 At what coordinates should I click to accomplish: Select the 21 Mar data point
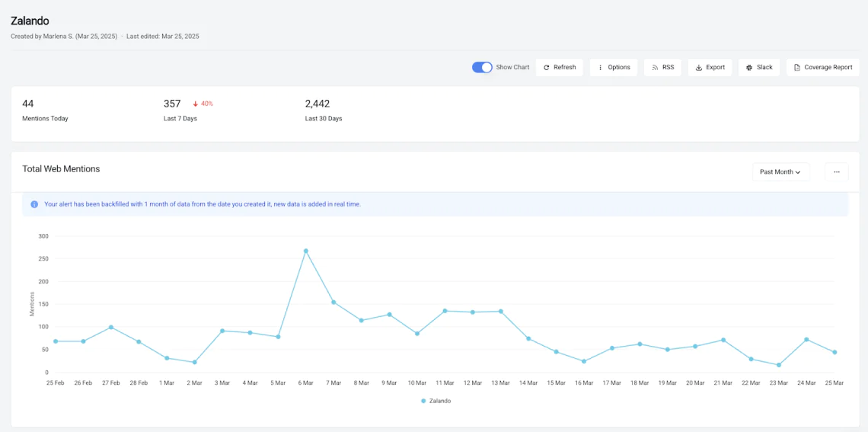723,340
